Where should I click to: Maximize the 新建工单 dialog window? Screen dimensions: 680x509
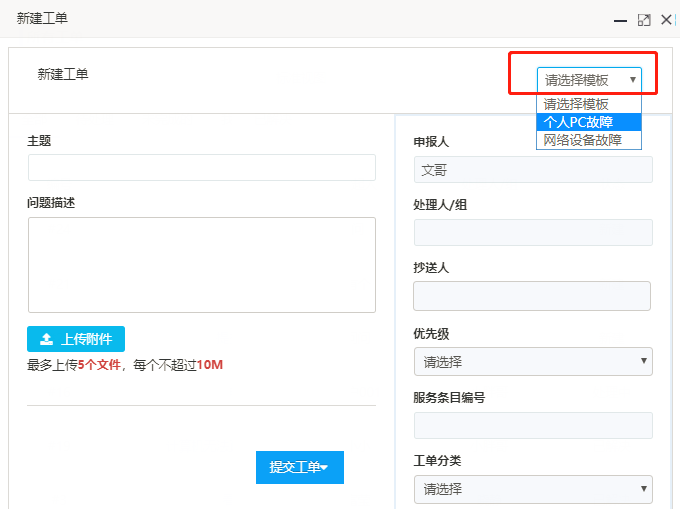644,20
